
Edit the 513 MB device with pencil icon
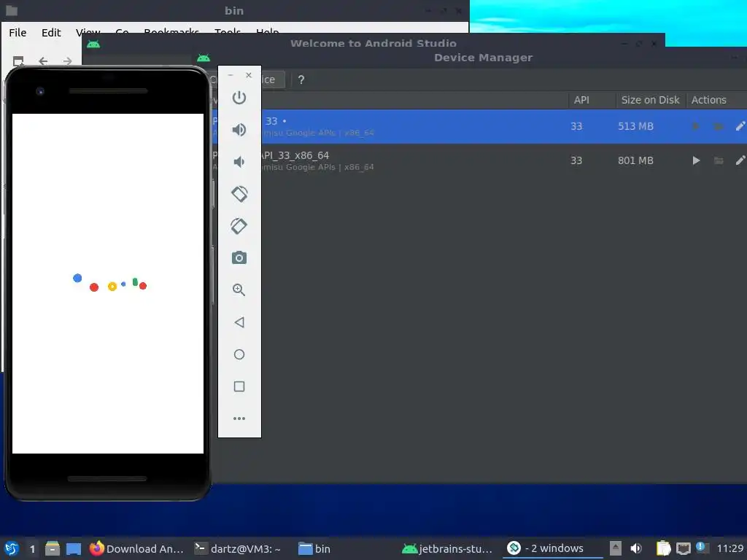740,126
